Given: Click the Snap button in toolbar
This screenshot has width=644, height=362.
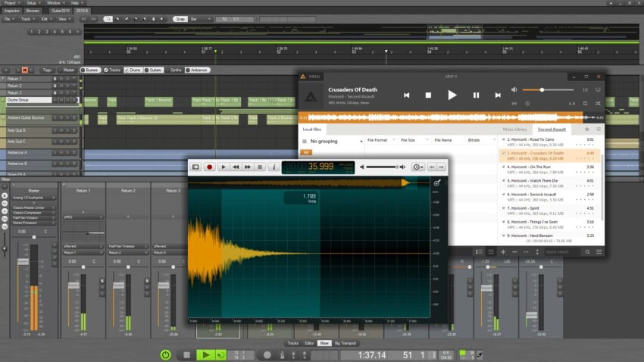Looking at the screenshot, I should coord(180,18).
